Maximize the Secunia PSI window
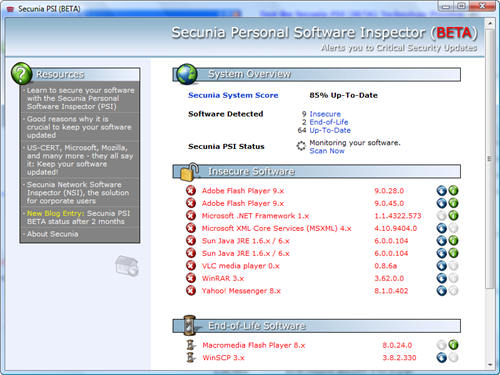 coord(462,6)
